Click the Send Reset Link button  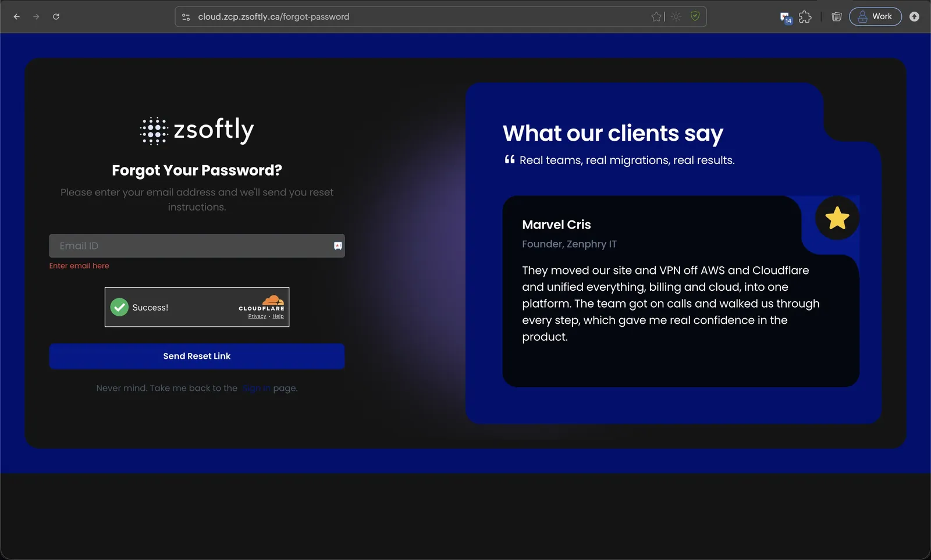[x=197, y=356]
